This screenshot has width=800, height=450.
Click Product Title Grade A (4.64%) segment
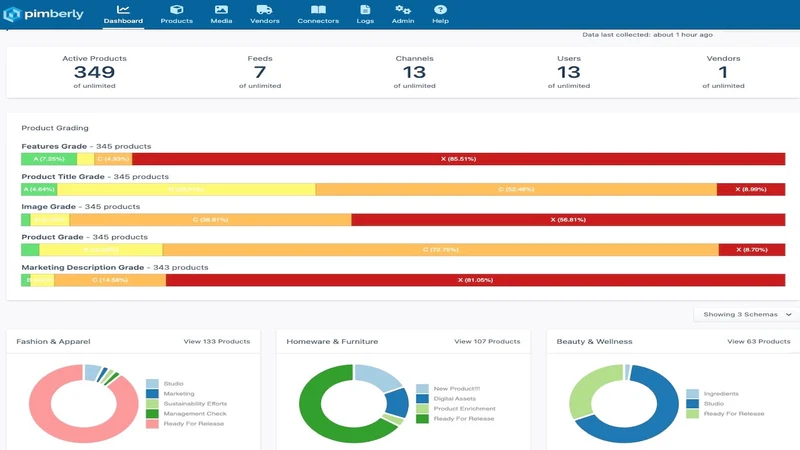(39, 189)
